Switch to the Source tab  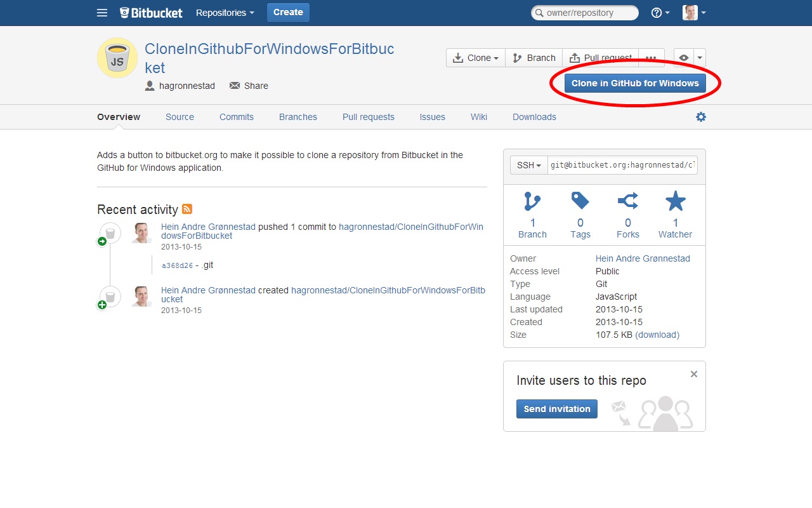pos(180,117)
